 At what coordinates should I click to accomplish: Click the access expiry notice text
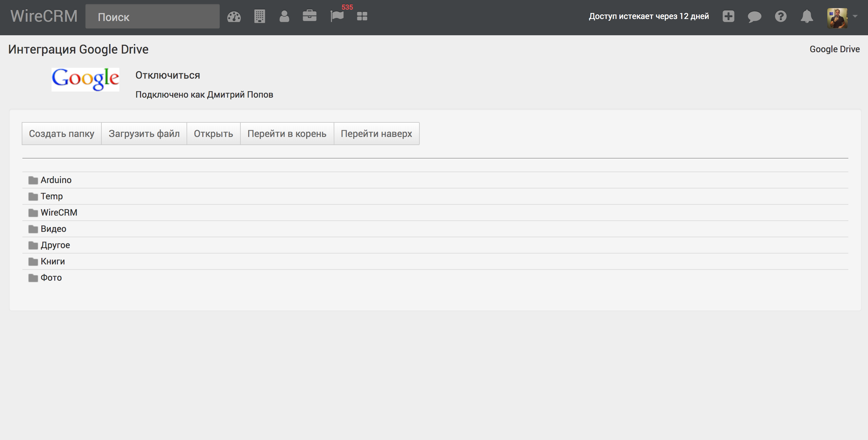pos(649,16)
